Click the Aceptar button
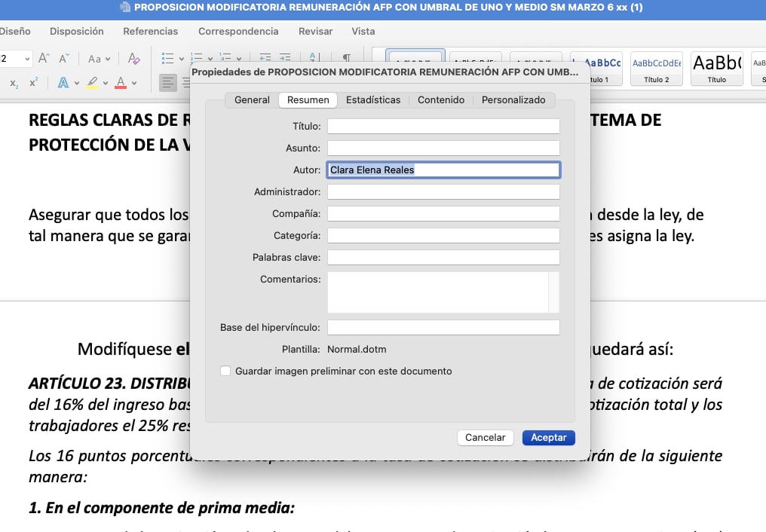 pyautogui.click(x=548, y=437)
